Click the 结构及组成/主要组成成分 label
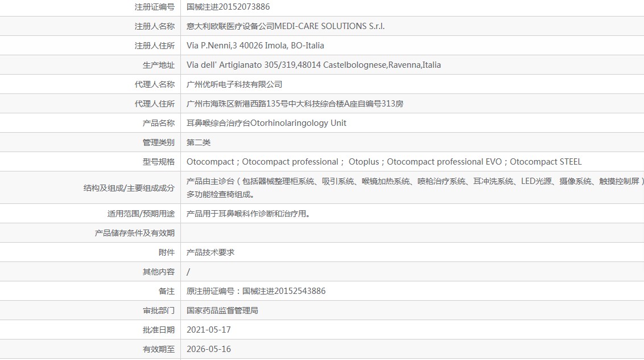This screenshot has width=644, height=360. [129, 188]
